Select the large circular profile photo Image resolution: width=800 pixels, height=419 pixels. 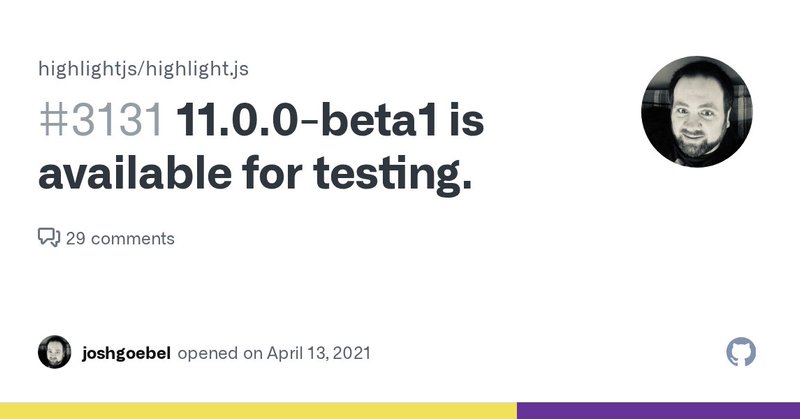coord(696,111)
